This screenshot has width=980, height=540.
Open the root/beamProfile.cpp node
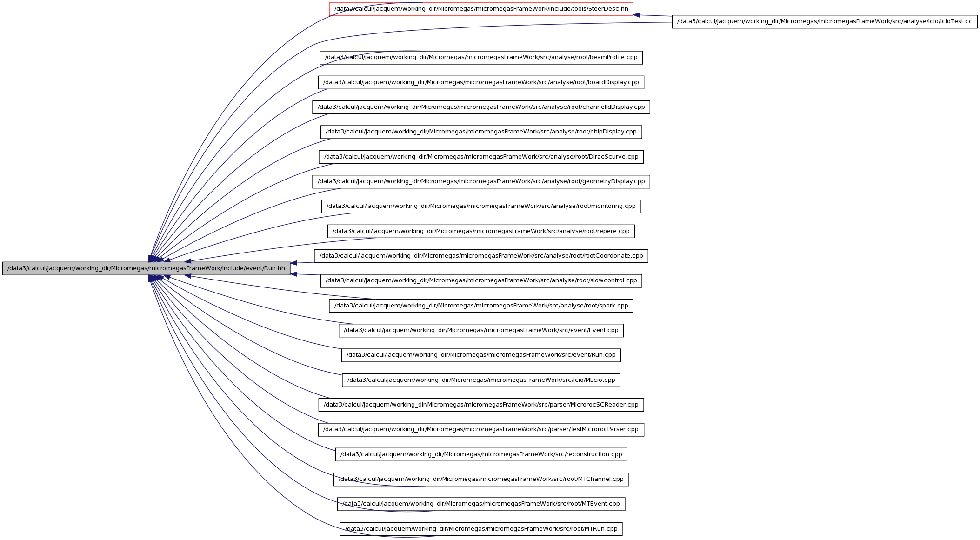point(481,58)
